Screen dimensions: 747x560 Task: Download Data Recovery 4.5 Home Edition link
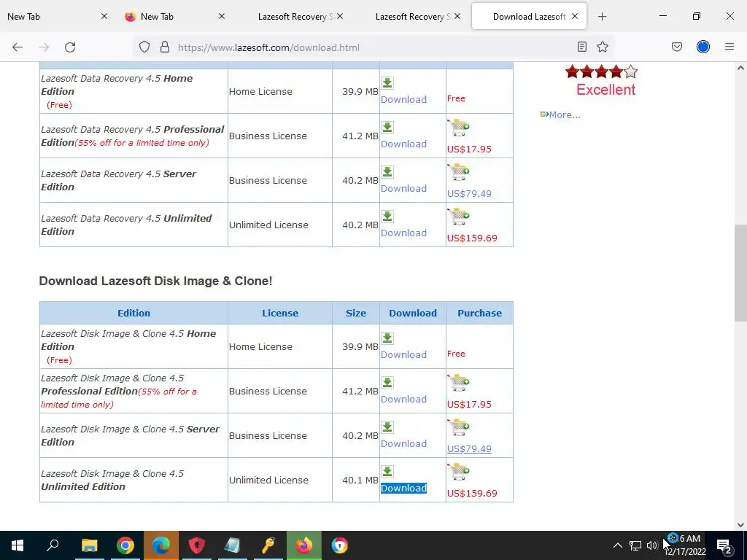click(403, 99)
